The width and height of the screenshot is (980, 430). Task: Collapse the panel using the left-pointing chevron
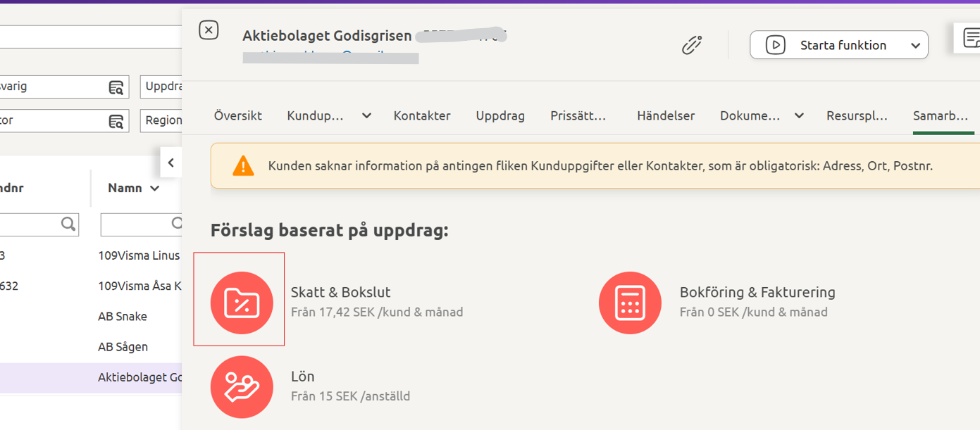tap(170, 162)
